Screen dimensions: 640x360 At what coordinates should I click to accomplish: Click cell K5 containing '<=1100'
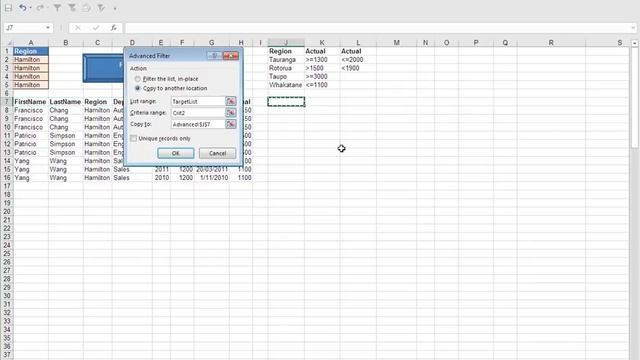click(322, 85)
